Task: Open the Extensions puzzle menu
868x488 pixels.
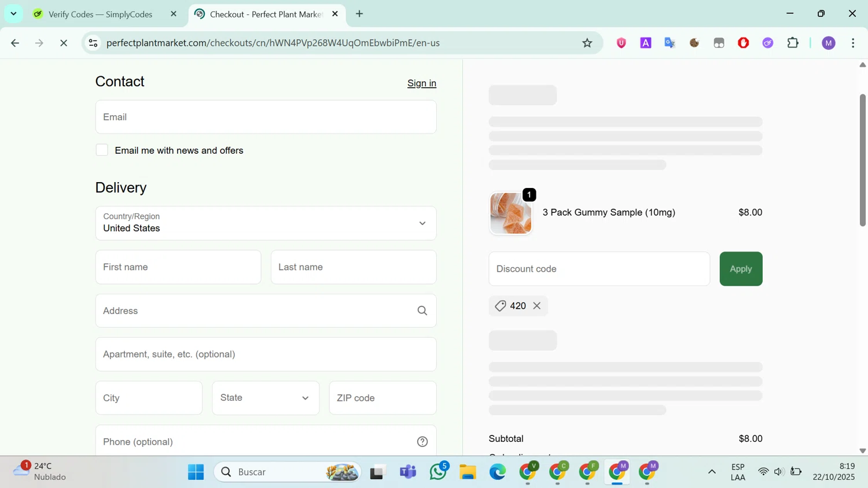Action: click(793, 43)
